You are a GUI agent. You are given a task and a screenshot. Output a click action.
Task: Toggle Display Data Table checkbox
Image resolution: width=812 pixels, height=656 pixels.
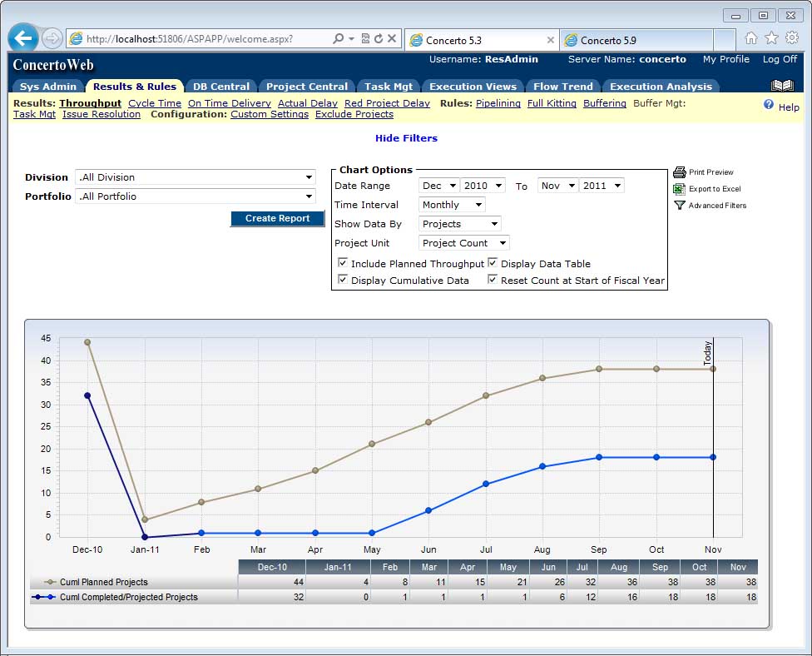point(493,263)
